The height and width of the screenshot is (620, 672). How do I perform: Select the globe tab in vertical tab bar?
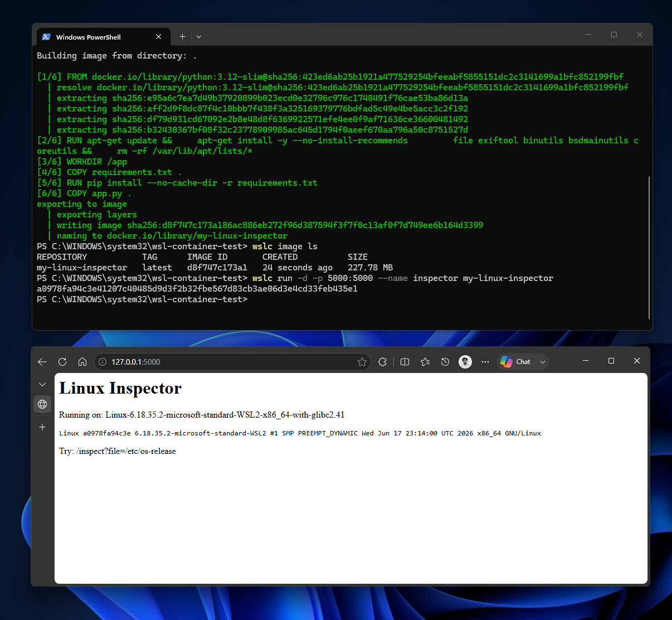(42, 404)
